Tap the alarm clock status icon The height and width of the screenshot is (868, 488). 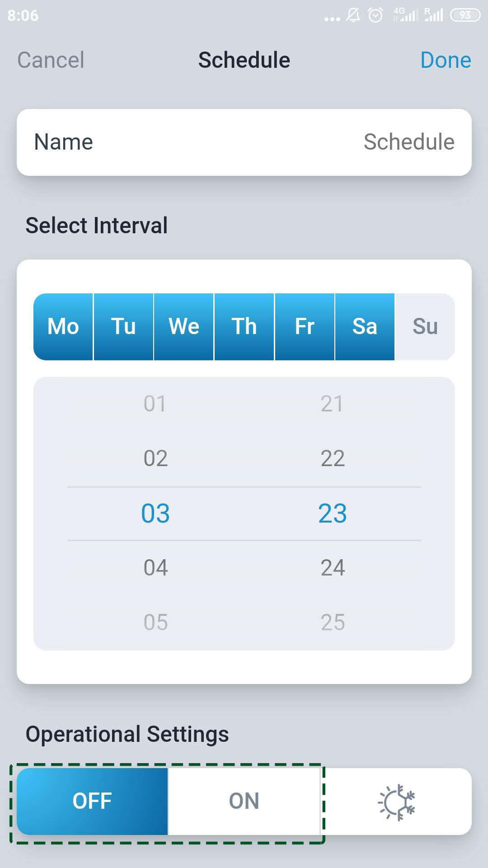(375, 15)
